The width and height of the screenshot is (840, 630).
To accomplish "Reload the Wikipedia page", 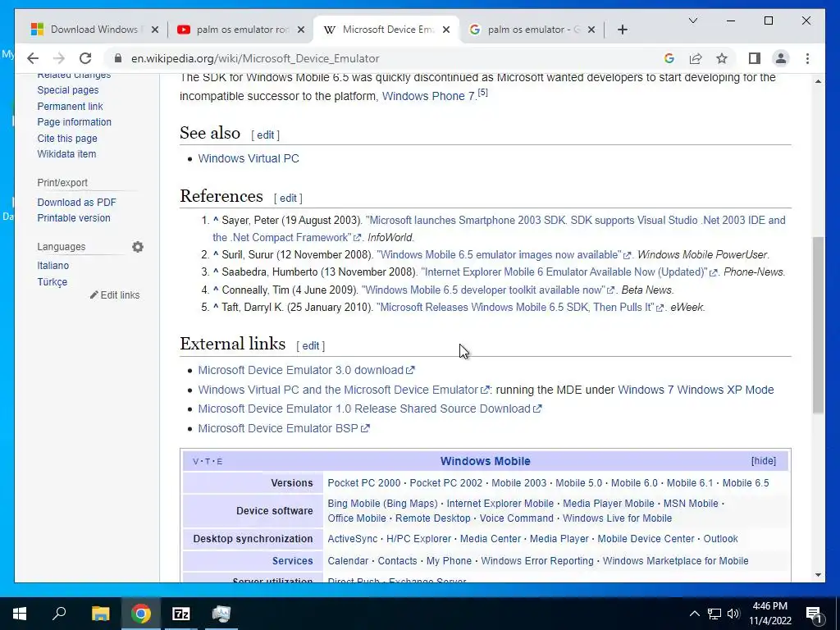I will tap(85, 58).
